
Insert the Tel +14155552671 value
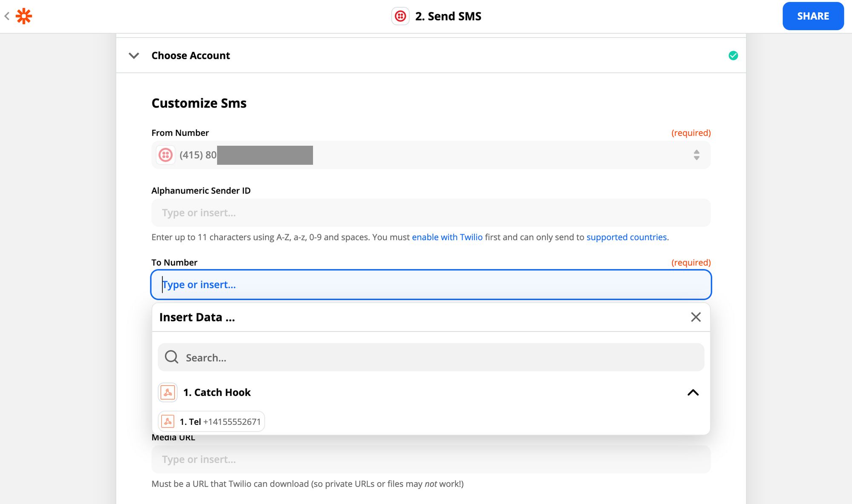pyautogui.click(x=211, y=421)
